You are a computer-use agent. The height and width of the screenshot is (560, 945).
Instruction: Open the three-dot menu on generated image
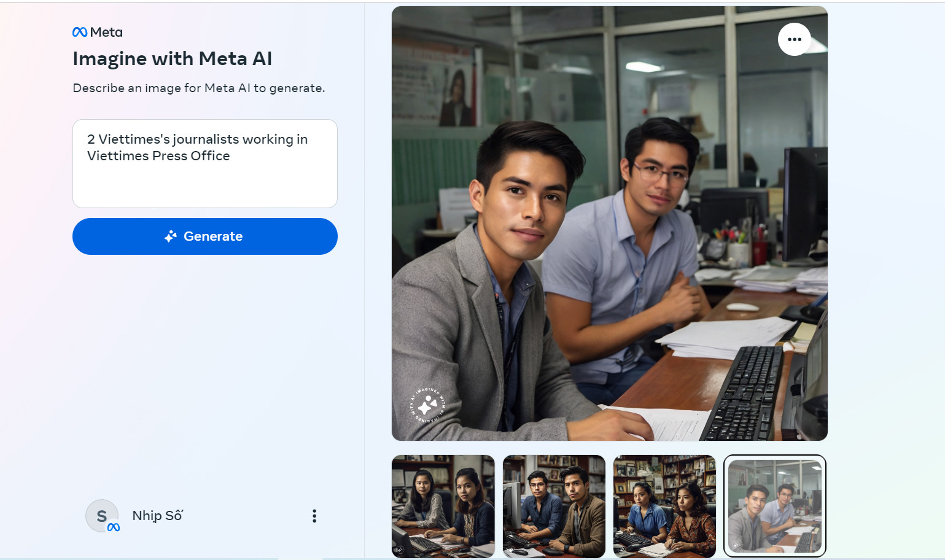[795, 39]
